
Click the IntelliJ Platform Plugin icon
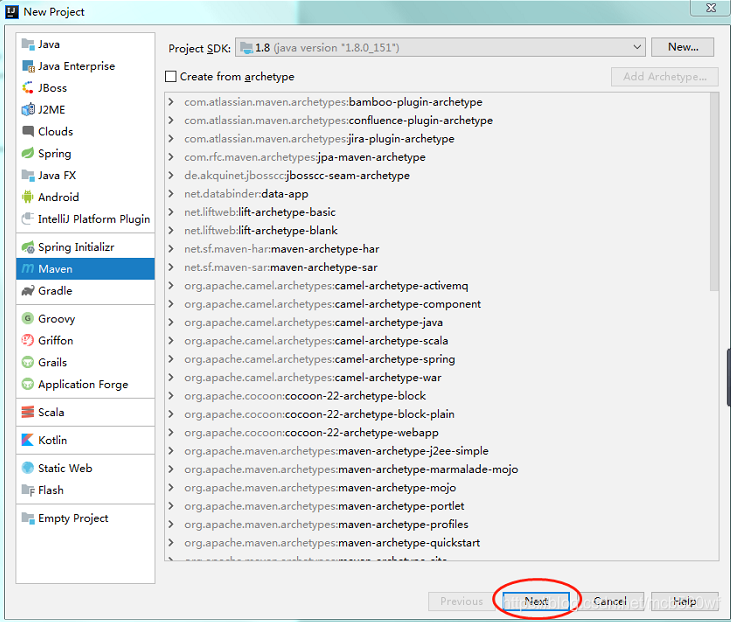(x=28, y=219)
